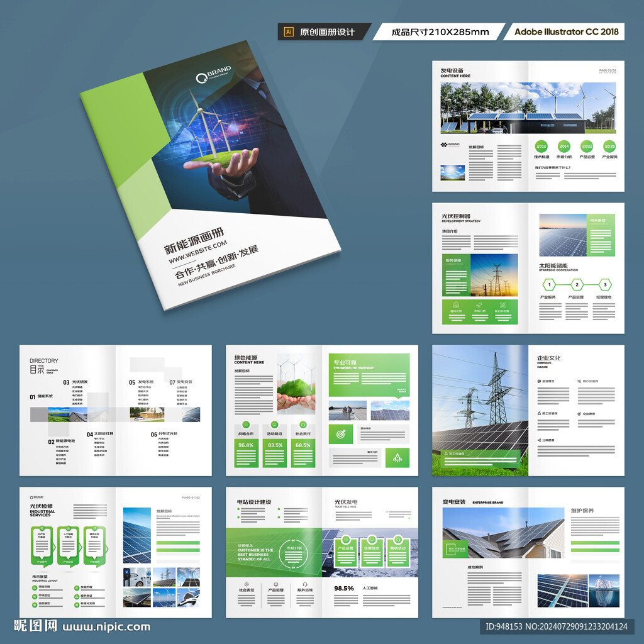Image resolution: width=644 pixels, height=644 pixels.
Task: Click the 专业可靠 green panel heading
Action: point(345,362)
